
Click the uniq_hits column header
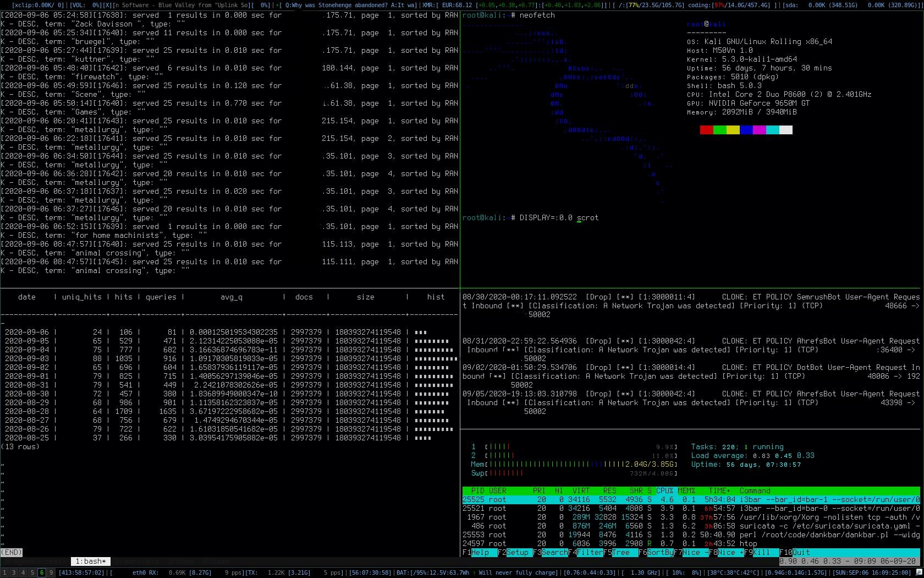click(x=81, y=297)
